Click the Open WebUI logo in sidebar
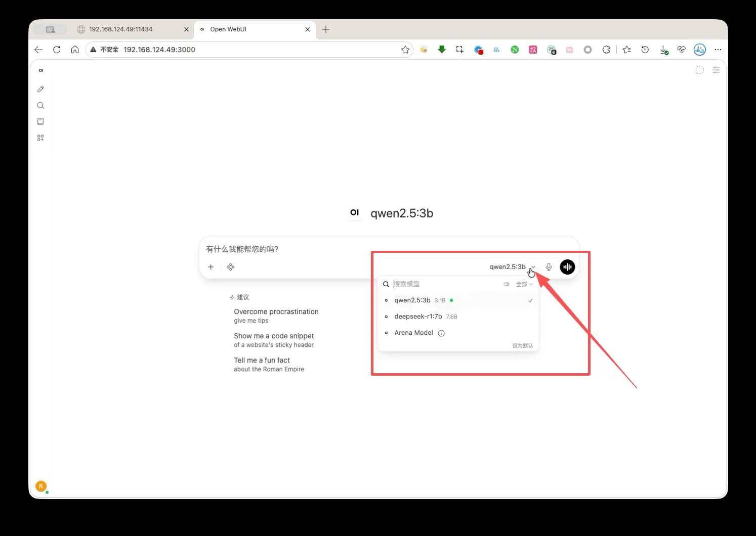 pyautogui.click(x=41, y=70)
